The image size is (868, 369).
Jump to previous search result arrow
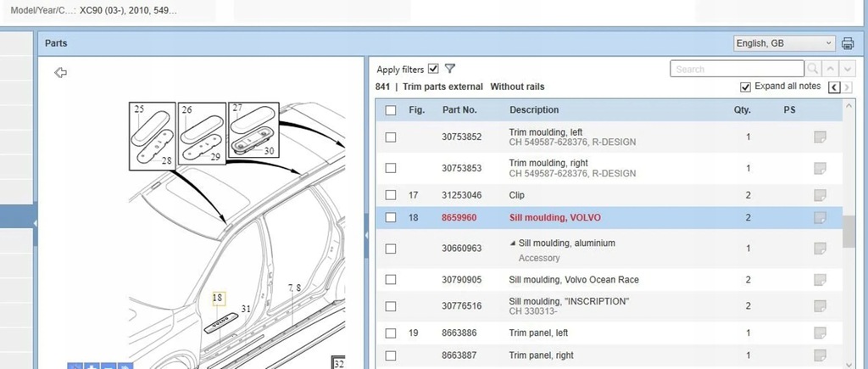[x=831, y=69]
